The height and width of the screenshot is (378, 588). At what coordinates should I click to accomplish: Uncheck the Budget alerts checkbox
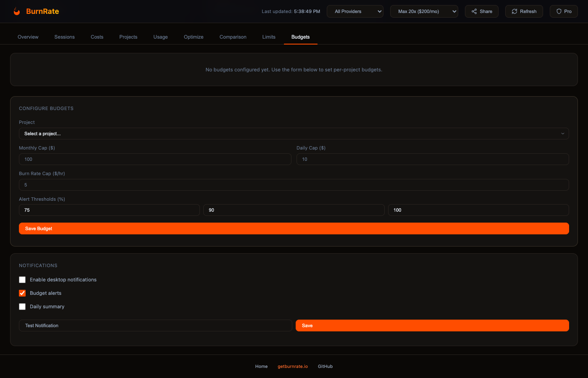pyautogui.click(x=22, y=293)
